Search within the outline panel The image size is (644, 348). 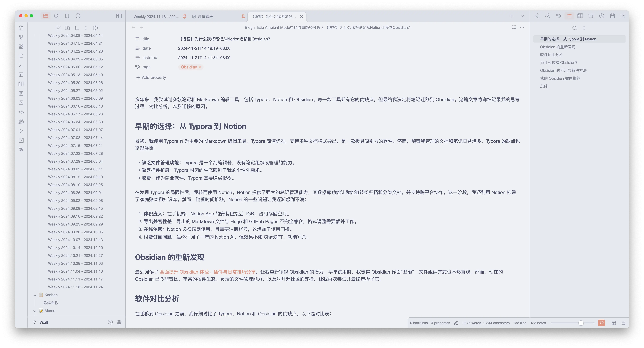point(575,28)
